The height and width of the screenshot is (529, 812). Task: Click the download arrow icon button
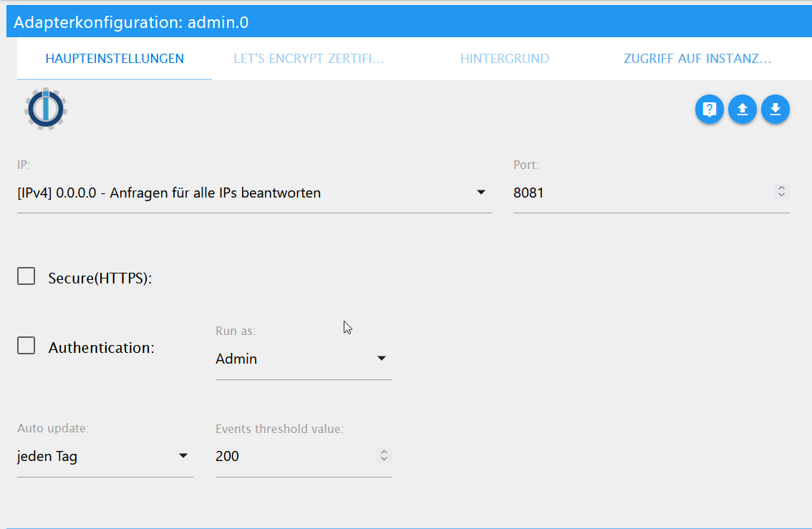775,110
